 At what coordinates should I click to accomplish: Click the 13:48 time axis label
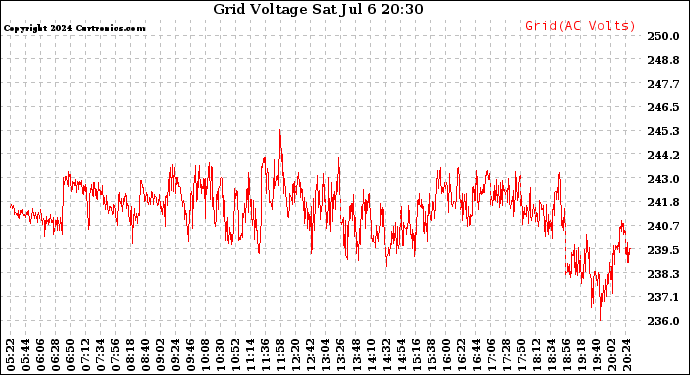pos(356,355)
